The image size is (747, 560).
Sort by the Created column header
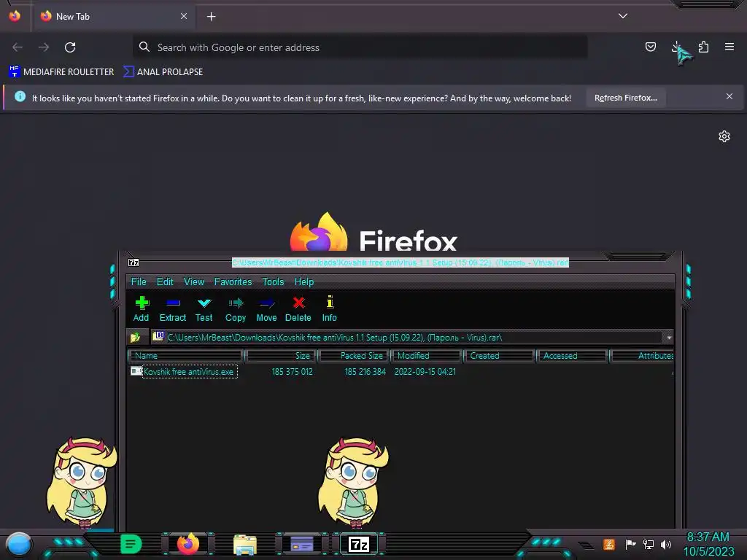pos(499,356)
